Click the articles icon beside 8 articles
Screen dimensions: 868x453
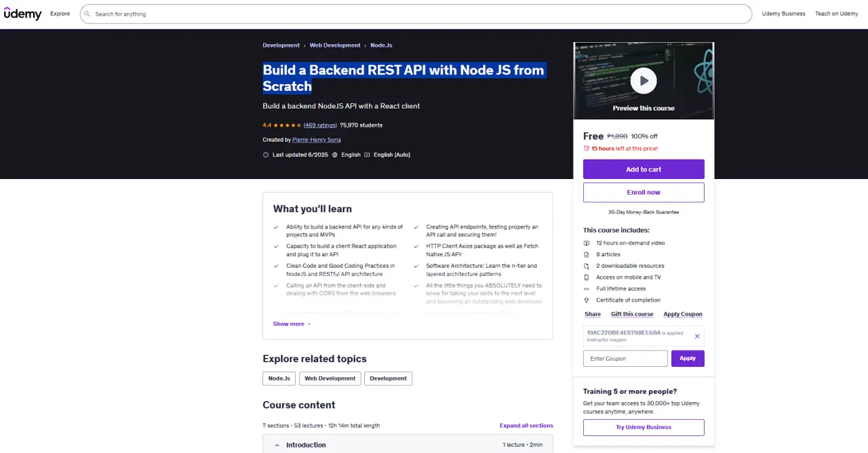pyautogui.click(x=587, y=254)
